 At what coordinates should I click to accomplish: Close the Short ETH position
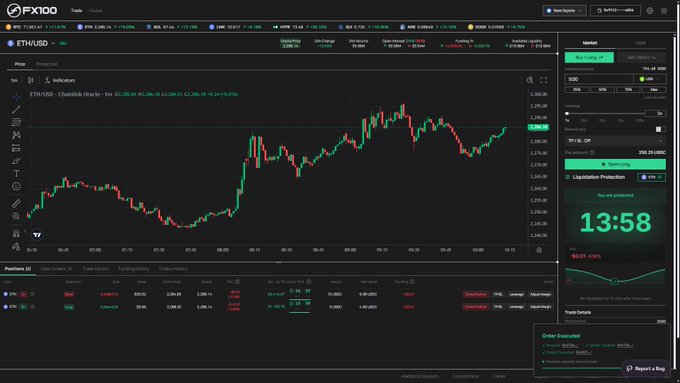[476, 294]
